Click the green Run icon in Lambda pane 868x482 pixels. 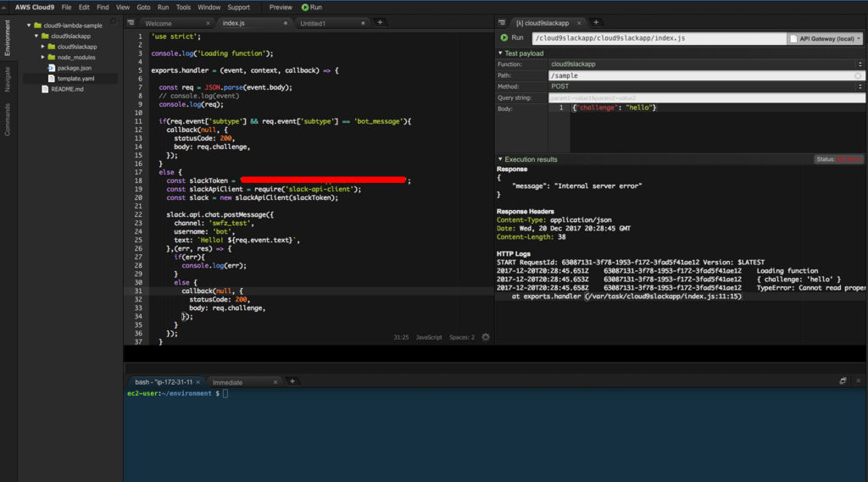coord(504,37)
